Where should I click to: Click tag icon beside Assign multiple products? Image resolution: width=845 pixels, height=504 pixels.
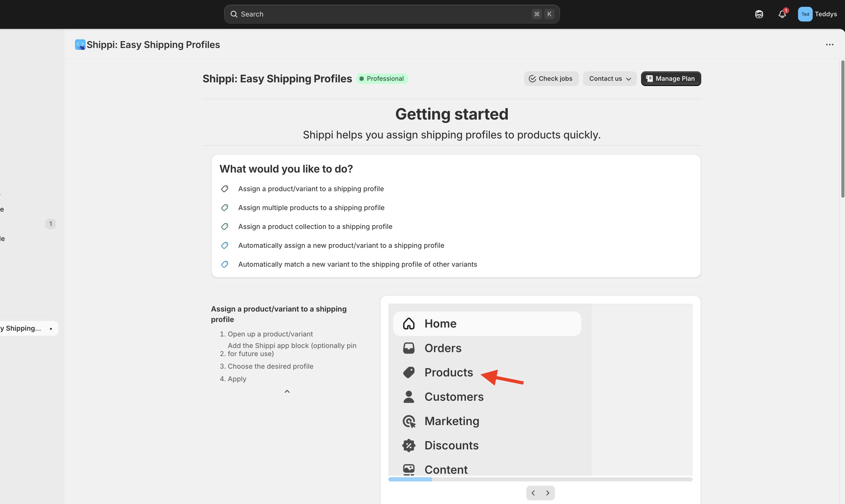coord(225,207)
